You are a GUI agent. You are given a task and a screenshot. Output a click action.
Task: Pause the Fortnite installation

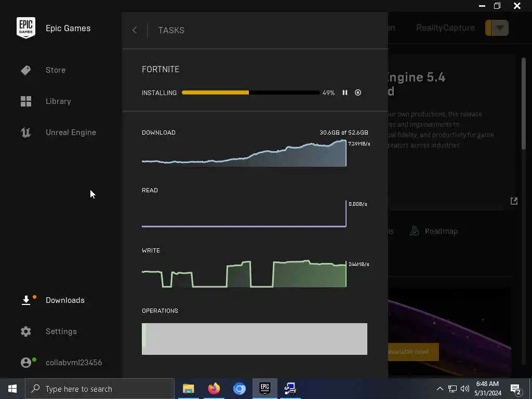coord(345,92)
